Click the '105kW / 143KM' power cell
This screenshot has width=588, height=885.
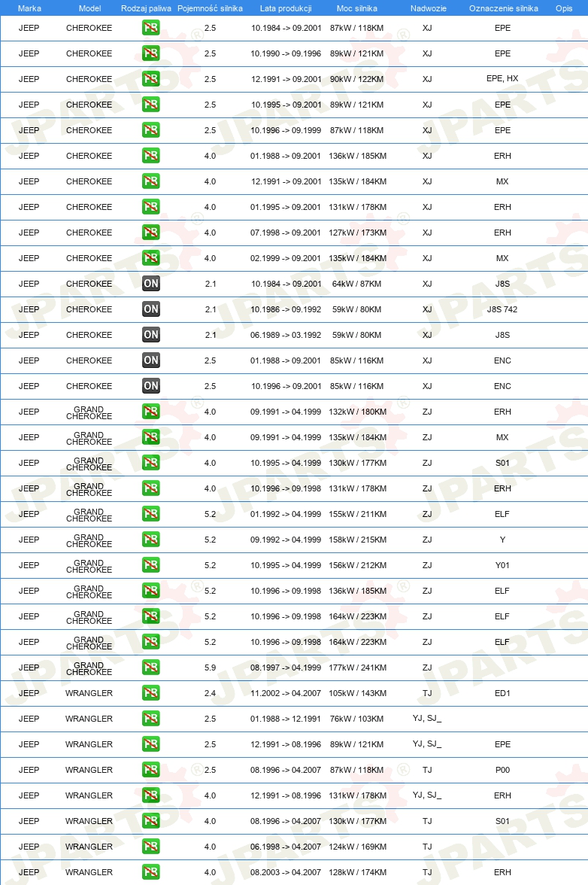click(x=357, y=693)
